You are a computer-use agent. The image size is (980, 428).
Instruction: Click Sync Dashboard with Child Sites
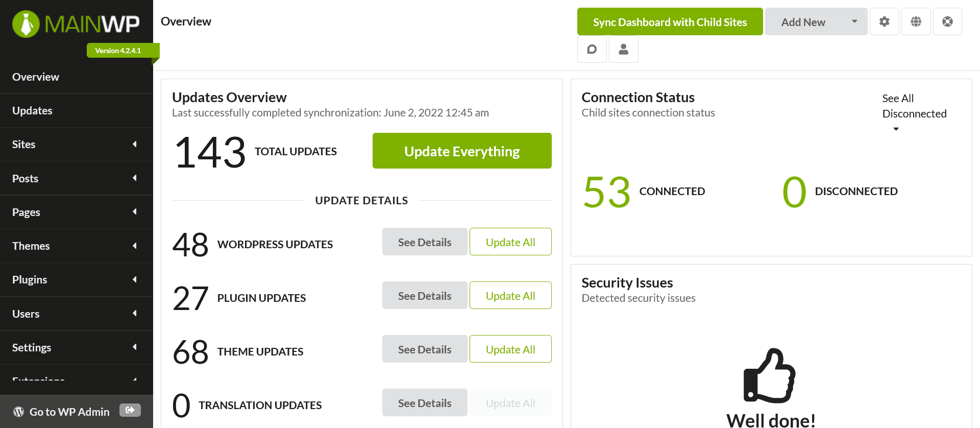point(670,21)
